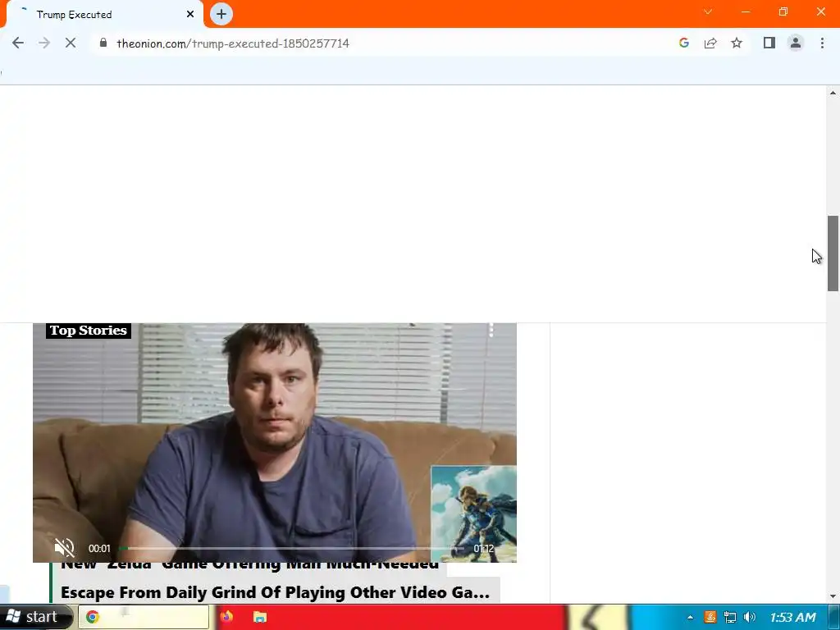Launch Firefox from taskbar
This screenshot has width=840, height=630.
[226, 617]
